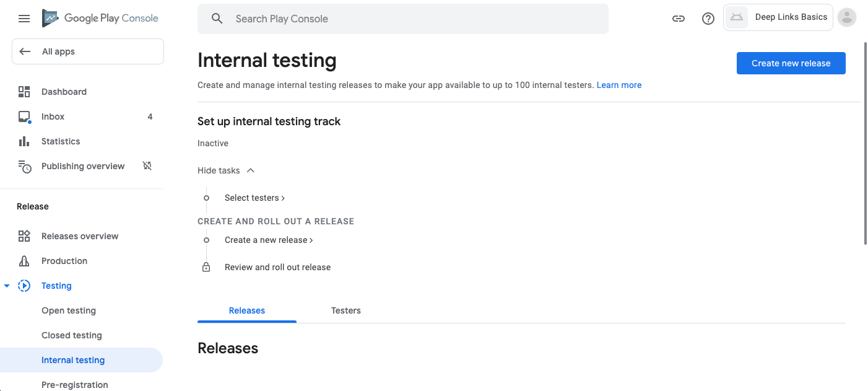Open the Statistics sidebar icon
868x391 pixels.
(x=25, y=141)
